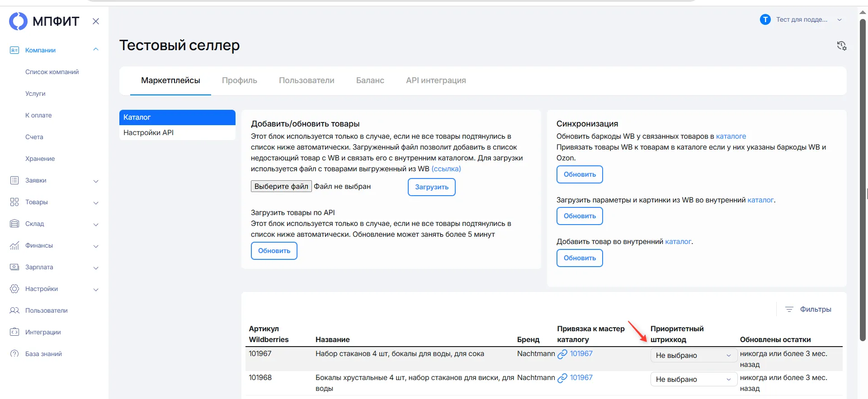
Task: Click the Nachtmann brand in row 101968
Action: click(x=536, y=377)
